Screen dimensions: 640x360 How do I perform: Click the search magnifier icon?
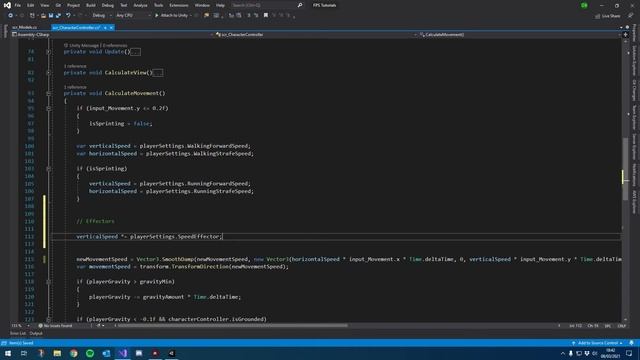[x=300, y=5]
